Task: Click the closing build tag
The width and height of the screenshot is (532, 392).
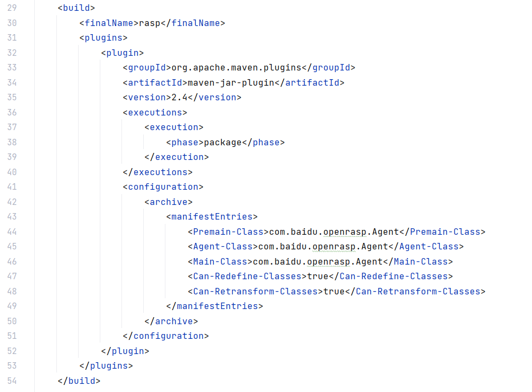Action: coord(79,381)
